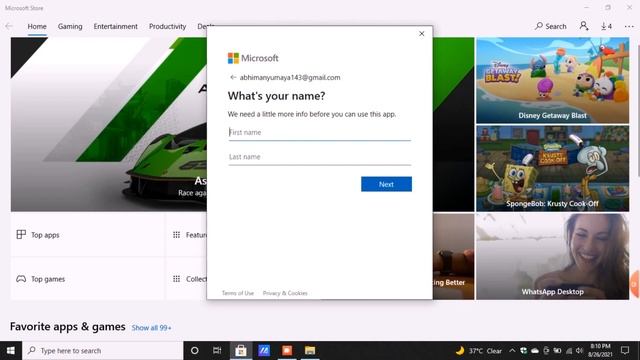Open Top games category
The height and width of the screenshot is (360, 640).
pyautogui.click(x=88, y=279)
